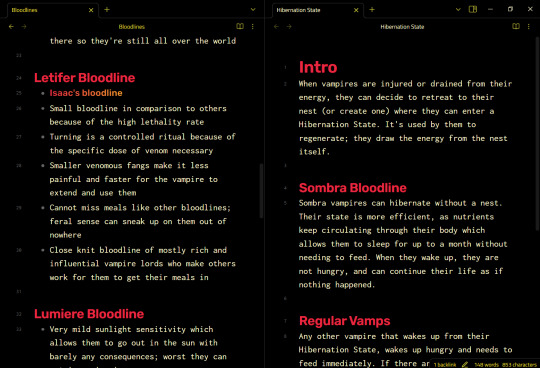Viewport: 540px width, 368px height.
Task: Click the character count in status bar
Action: 519,365
